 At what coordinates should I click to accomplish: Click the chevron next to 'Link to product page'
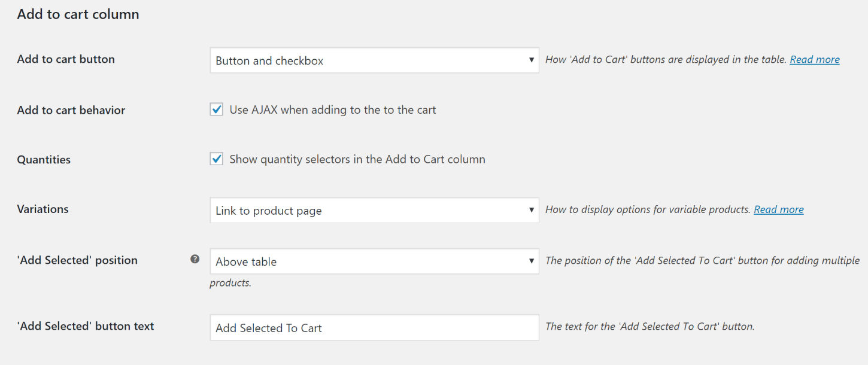530,210
